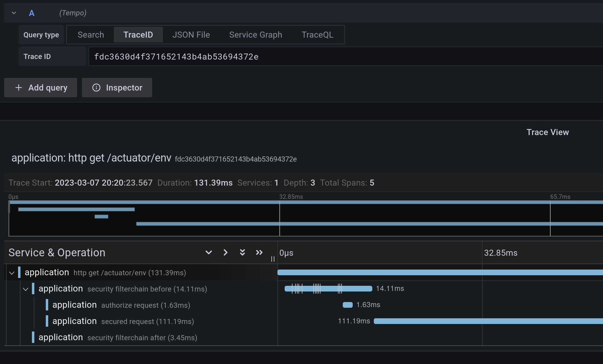Click the trace timeline minimap overview
Image resolution: width=603 pixels, height=364 pixels.
click(301, 218)
